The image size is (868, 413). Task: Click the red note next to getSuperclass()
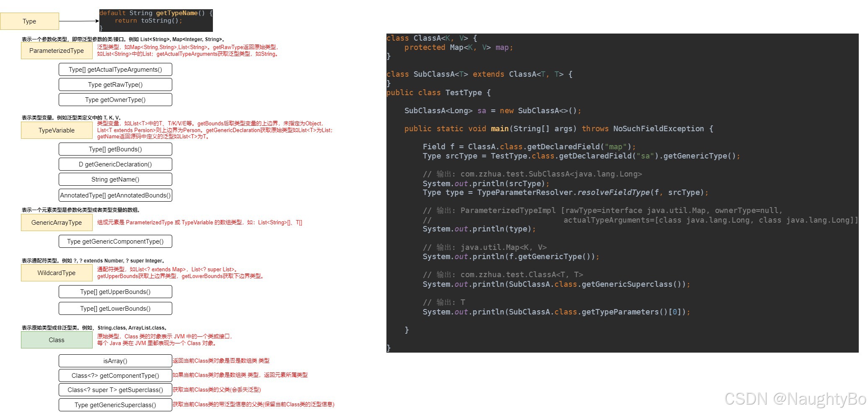click(x=217, y=390)
